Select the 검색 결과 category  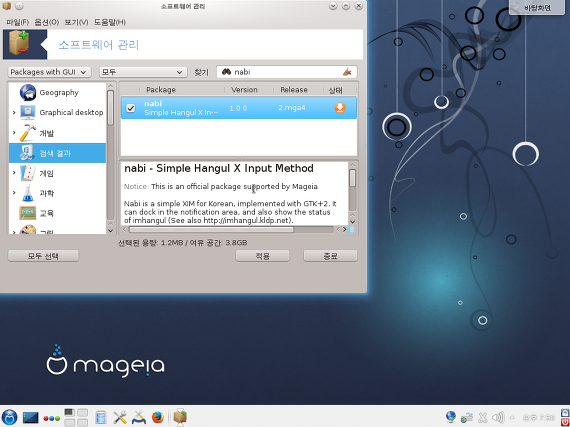[57, 153]
